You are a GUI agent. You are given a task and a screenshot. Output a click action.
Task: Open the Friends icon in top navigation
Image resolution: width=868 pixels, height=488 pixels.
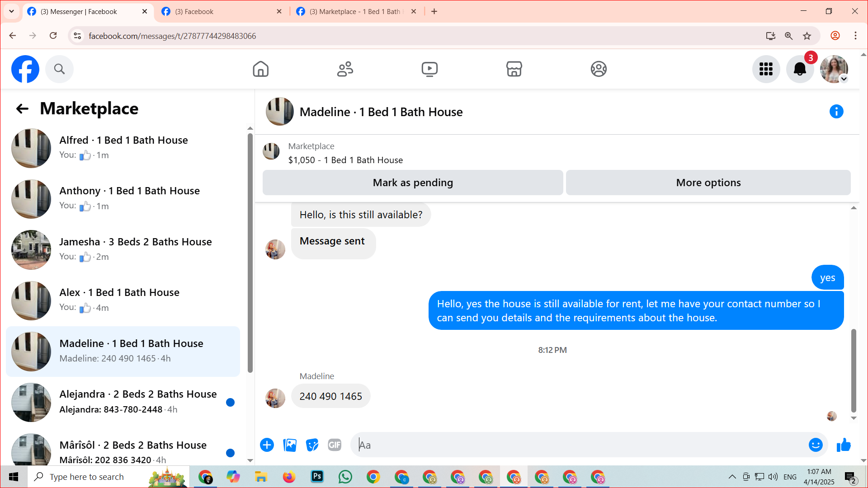[x=345, y=69]
